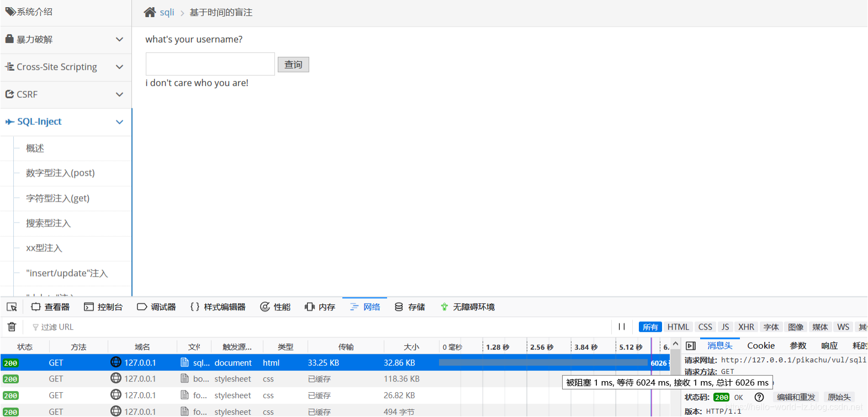This screenshot has width=868, height=417.
Task: Open 字符型注入(get) sidebar item
Action: point(57,198)
